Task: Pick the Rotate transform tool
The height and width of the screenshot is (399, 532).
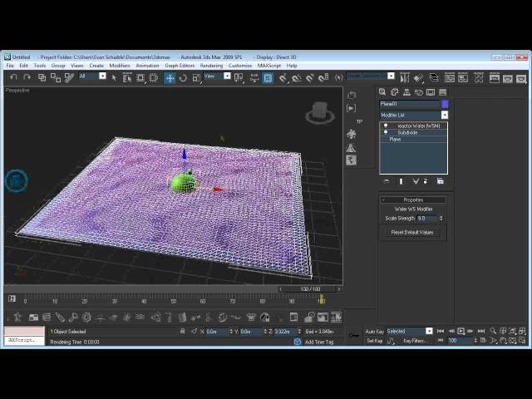Action: click(x=183, y=77)
